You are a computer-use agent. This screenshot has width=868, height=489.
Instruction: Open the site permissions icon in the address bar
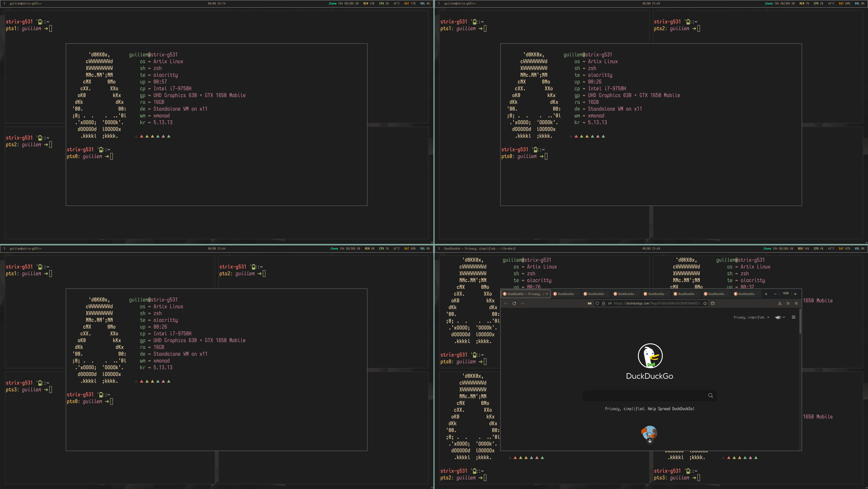click(x=610, y=304)
